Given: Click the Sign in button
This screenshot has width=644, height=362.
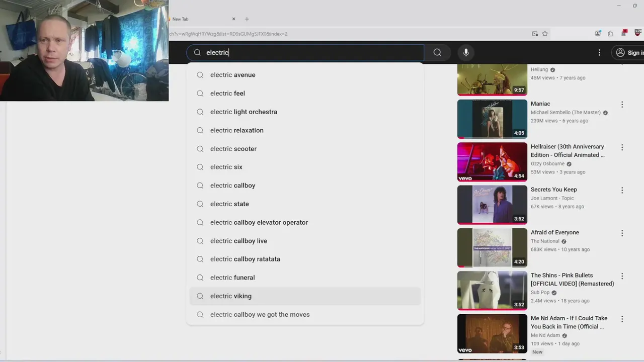Looking at the screenshot, I should click(x=629, y=52).
